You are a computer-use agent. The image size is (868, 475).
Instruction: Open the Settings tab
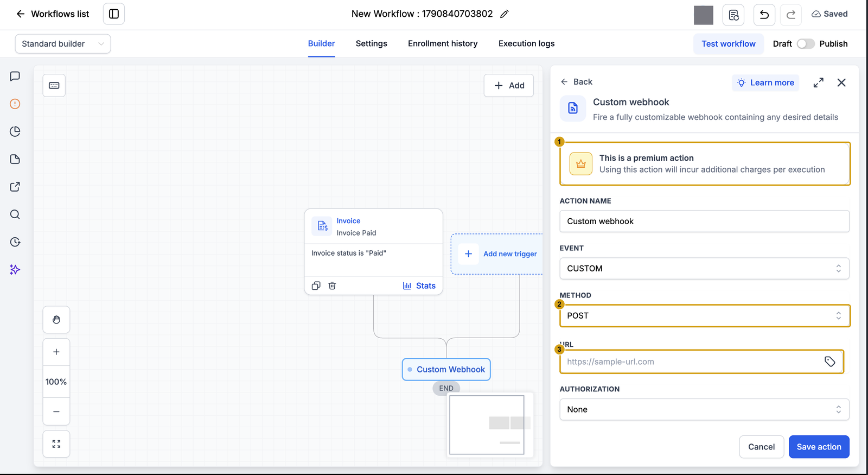372,44
